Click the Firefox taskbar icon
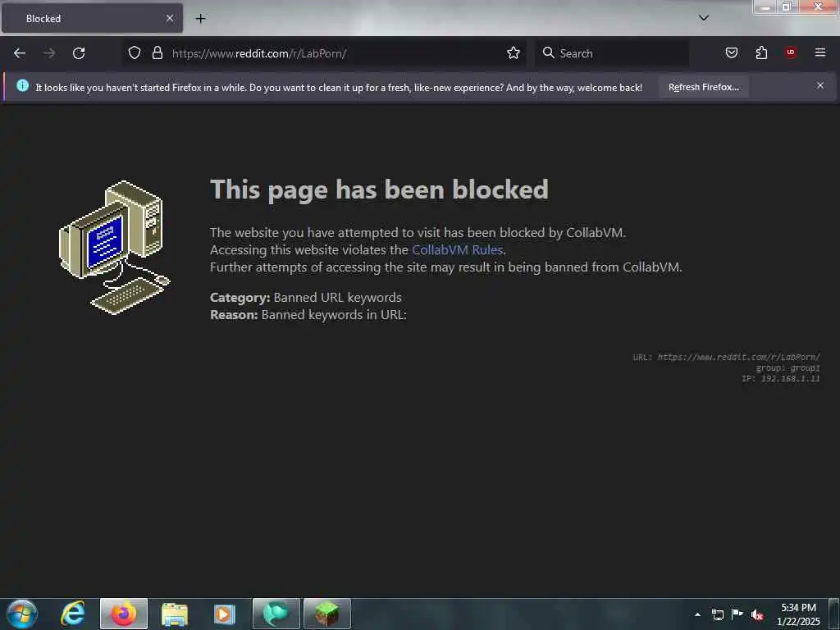Viewport: 840px width, 630px height. [124, 614]
